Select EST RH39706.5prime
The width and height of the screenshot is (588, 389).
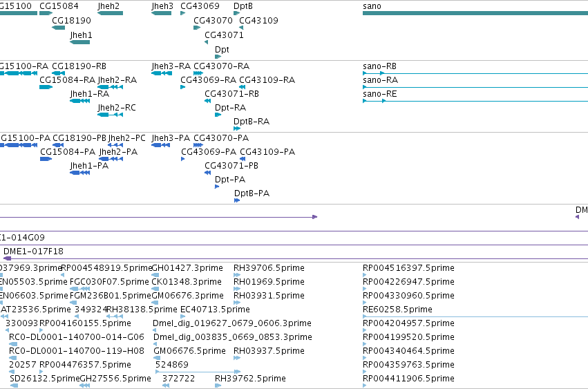coord(269,268)
